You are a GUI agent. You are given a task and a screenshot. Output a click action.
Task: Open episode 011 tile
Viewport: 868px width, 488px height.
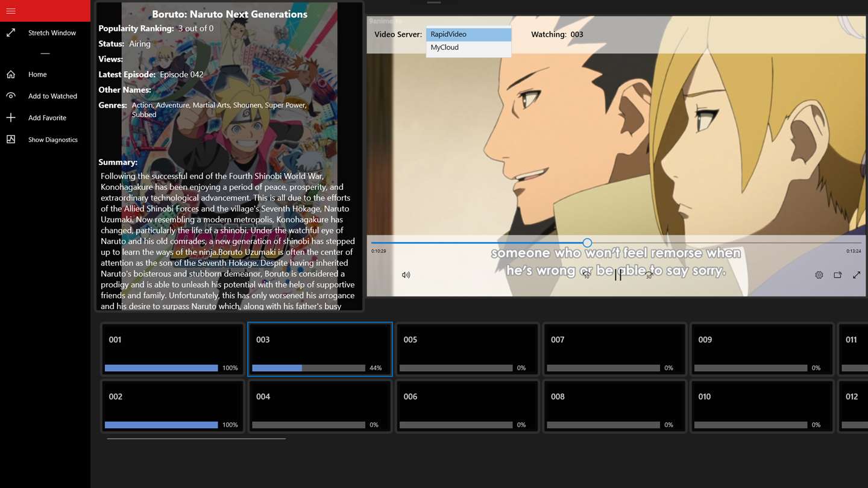click(x=853, y=349)
